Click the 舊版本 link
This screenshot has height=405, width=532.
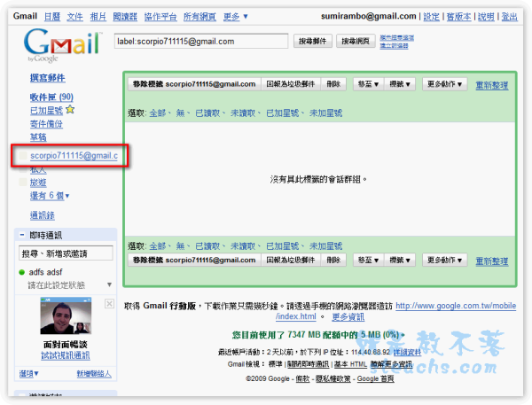[x=458, y=16]
